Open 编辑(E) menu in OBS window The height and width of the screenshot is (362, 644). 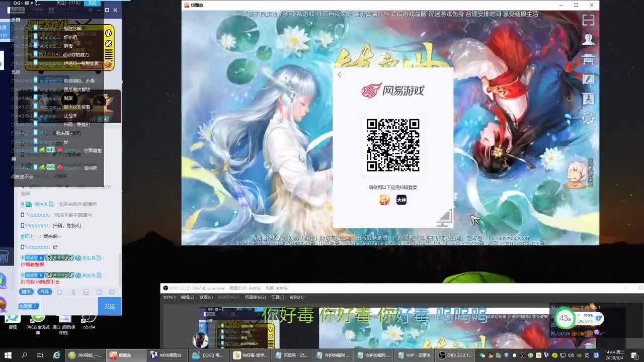pos(187,297)
